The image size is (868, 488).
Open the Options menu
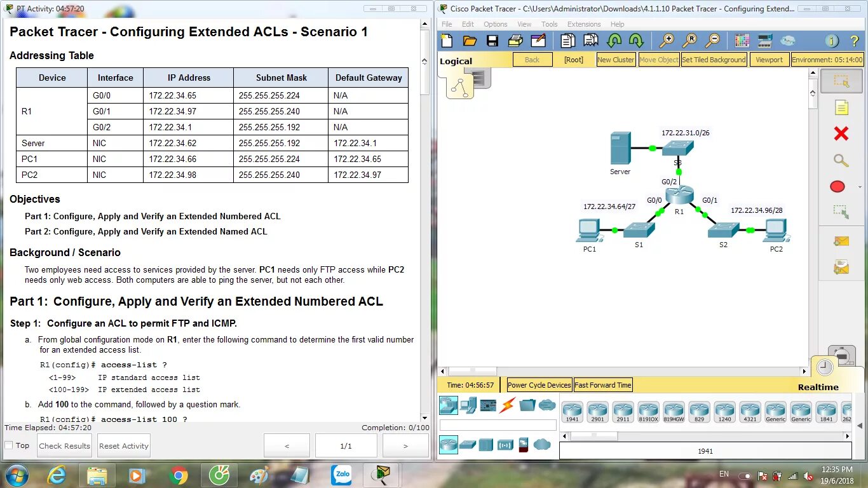496,24
